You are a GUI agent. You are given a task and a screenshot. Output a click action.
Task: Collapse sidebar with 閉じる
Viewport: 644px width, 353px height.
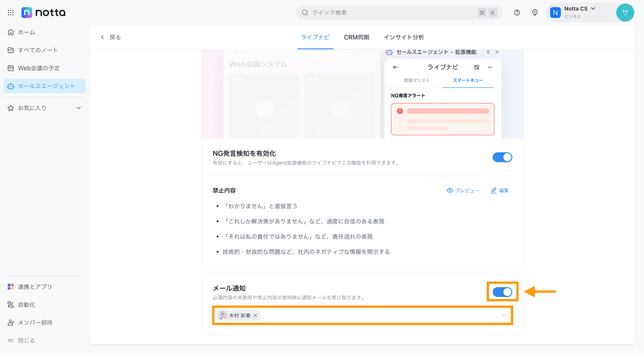(x=22, y=341)
